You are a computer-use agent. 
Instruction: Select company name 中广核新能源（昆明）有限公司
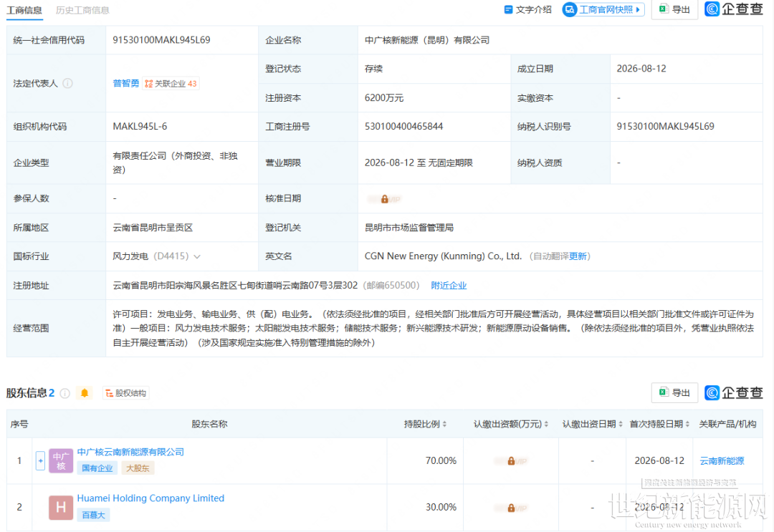click(427, 40)
